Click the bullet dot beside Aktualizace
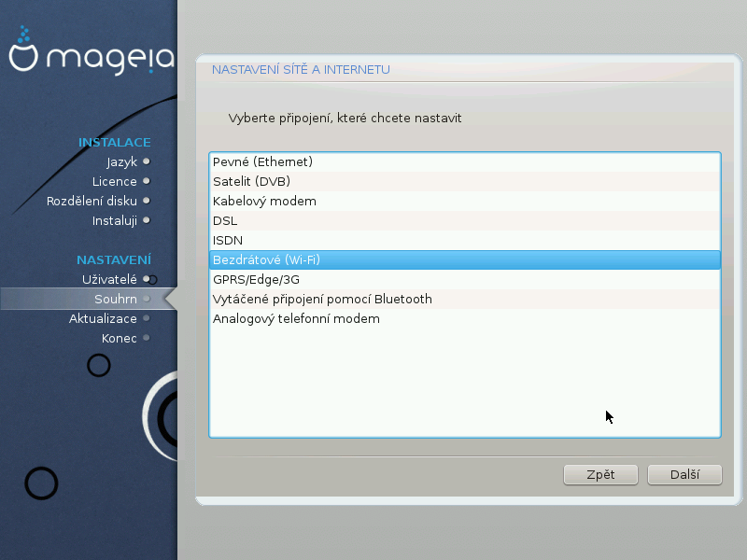The width and height of the screenshot is (747, 560). coord(147,318)
